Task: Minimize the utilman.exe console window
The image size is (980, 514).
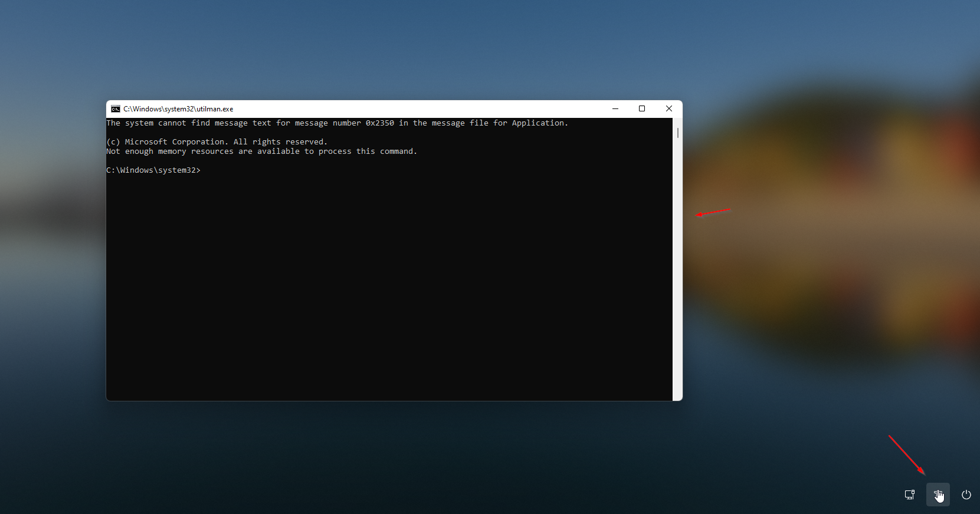Action: click(615, 109)
